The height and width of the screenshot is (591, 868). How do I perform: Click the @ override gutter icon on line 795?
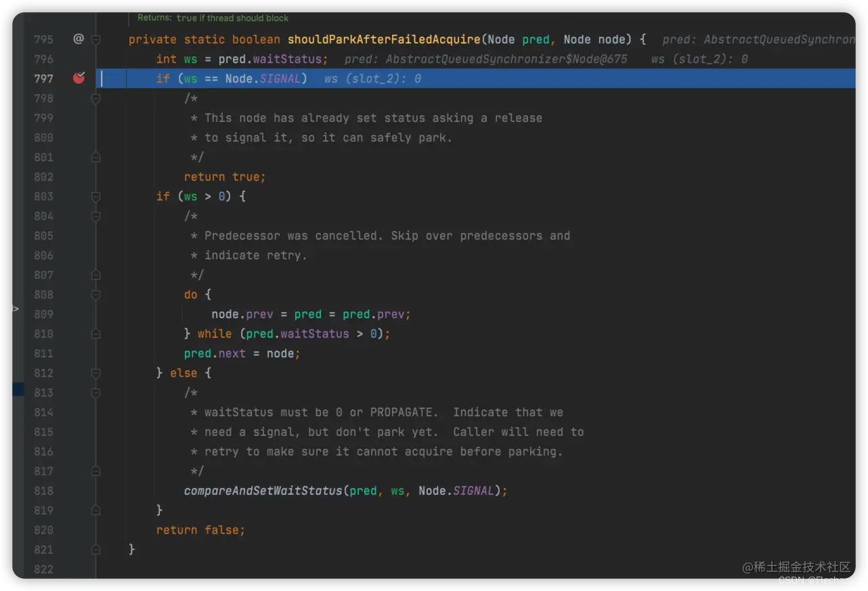point(79,39)
